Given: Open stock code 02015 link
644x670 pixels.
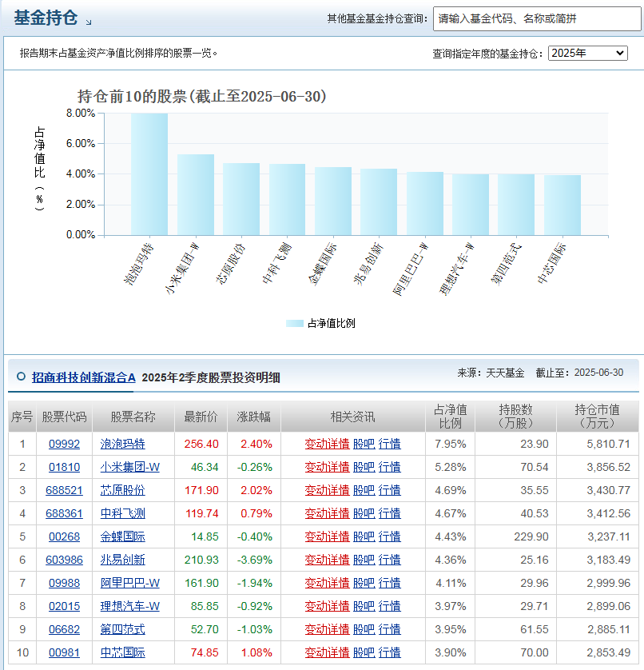Looking at the screenshot, I should (64, 606).
